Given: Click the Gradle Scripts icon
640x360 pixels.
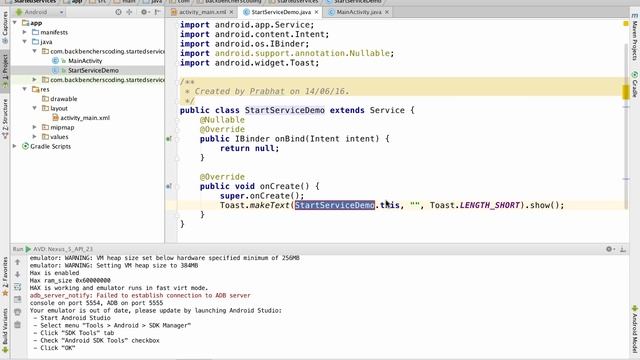Looking at the screenshot, I should (x=25, y=146).
